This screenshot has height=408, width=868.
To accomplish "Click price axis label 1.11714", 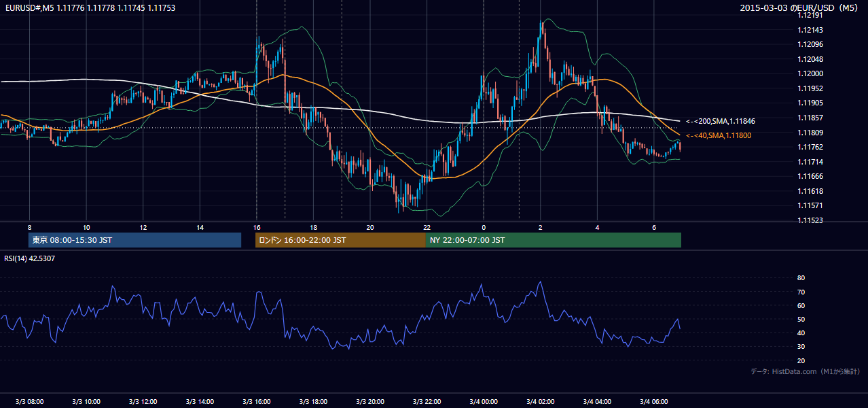I will pos(811,162).
